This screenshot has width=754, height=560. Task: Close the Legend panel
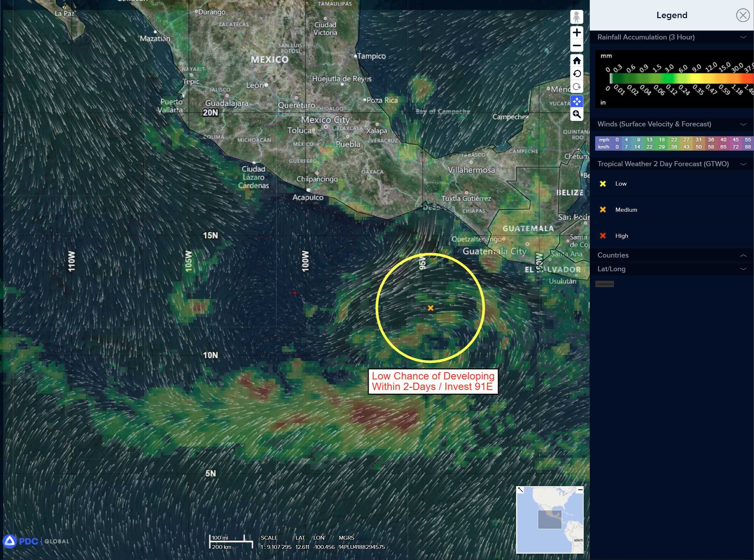[743, 15]
